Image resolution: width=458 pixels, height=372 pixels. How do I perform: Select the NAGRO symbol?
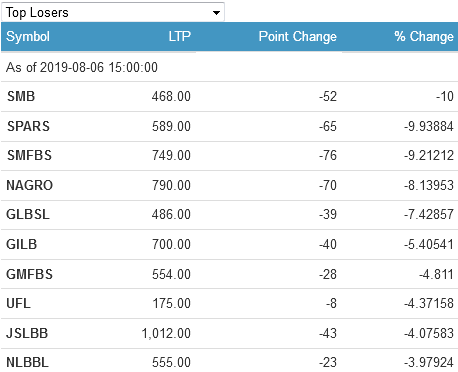pyautogui.click(x=30, y=185)
